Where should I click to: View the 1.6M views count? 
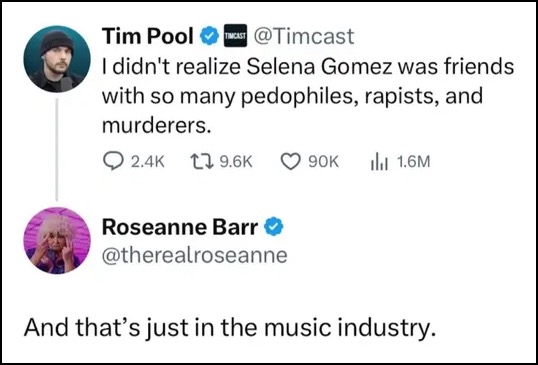pyautogui.click(x=413, y=162)
